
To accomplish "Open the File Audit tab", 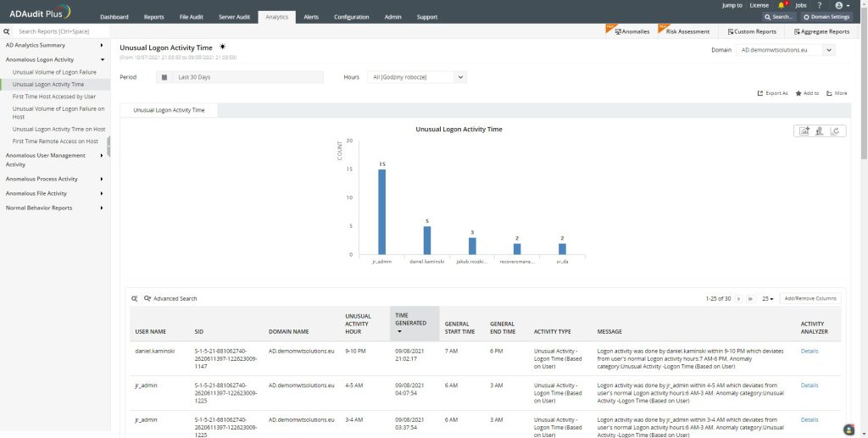I will click(x=191, y=17).
